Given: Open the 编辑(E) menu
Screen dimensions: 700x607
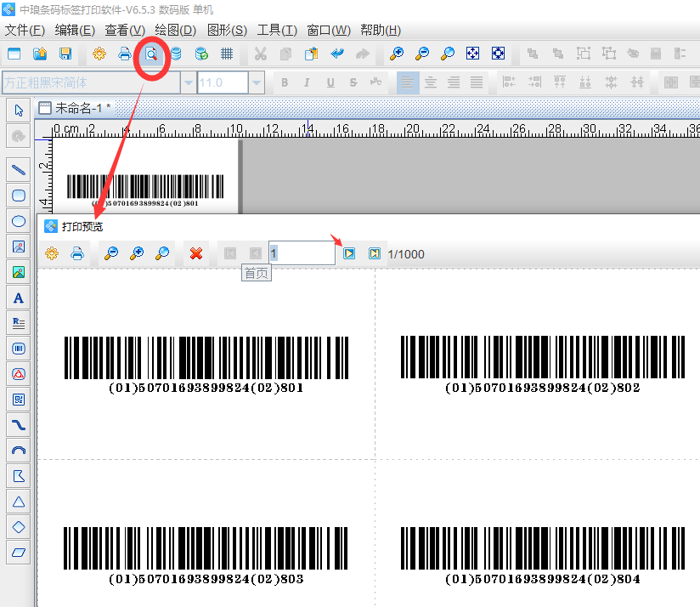Looking at the screenshot, I should tap(75, 30).
